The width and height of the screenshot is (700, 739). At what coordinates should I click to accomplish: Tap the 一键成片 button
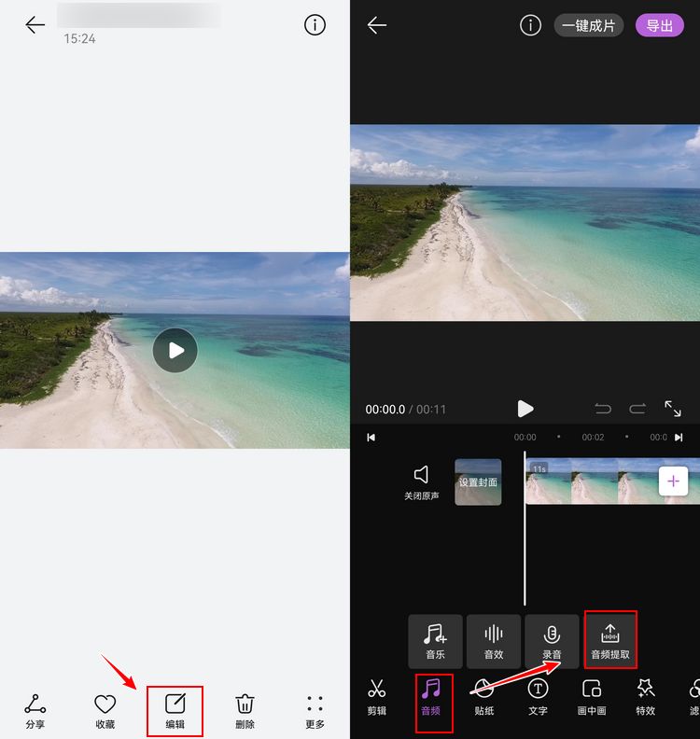(589, 25)
